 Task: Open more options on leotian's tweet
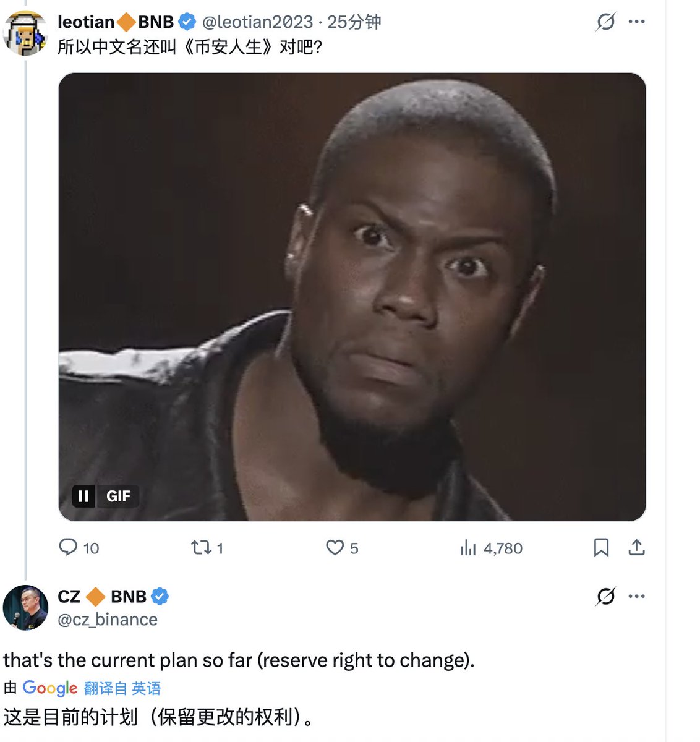point(636,22)
